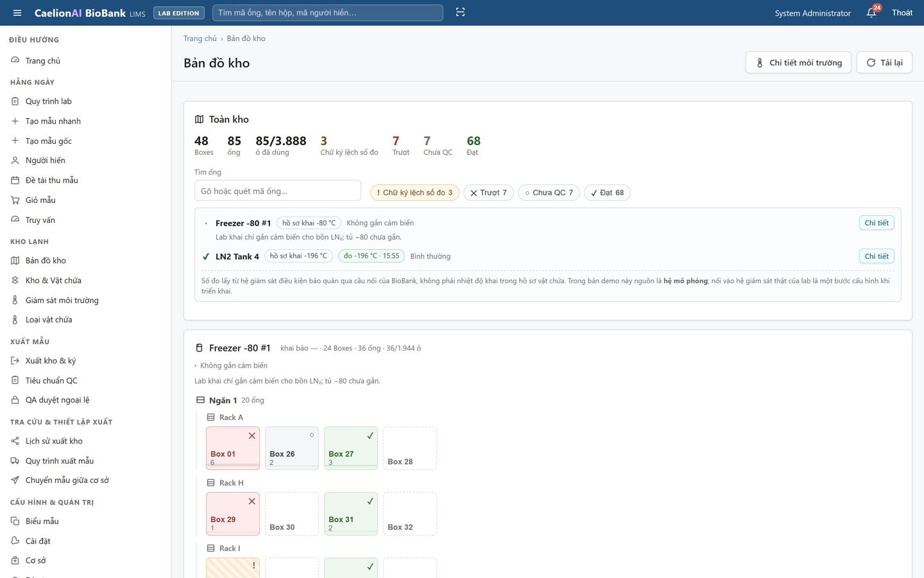Click the Bản đồ kho map icon in sidebar

tap(15, 260)
